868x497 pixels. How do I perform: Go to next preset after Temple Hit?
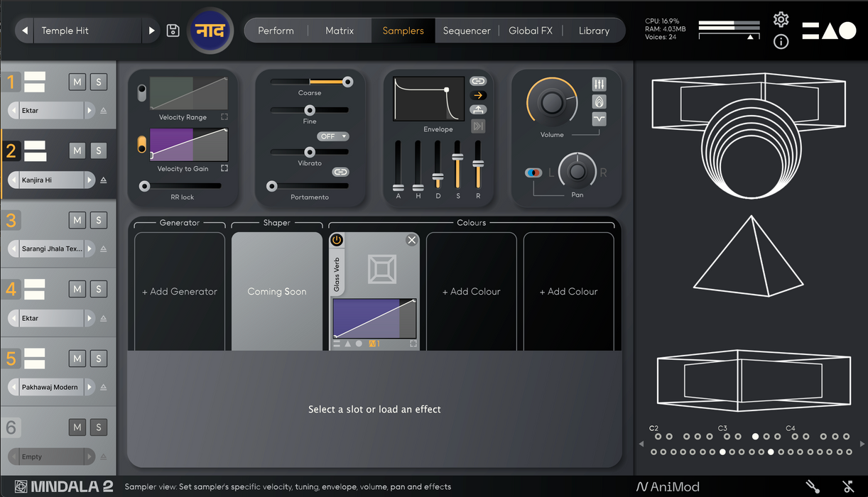tap(151, 31)
